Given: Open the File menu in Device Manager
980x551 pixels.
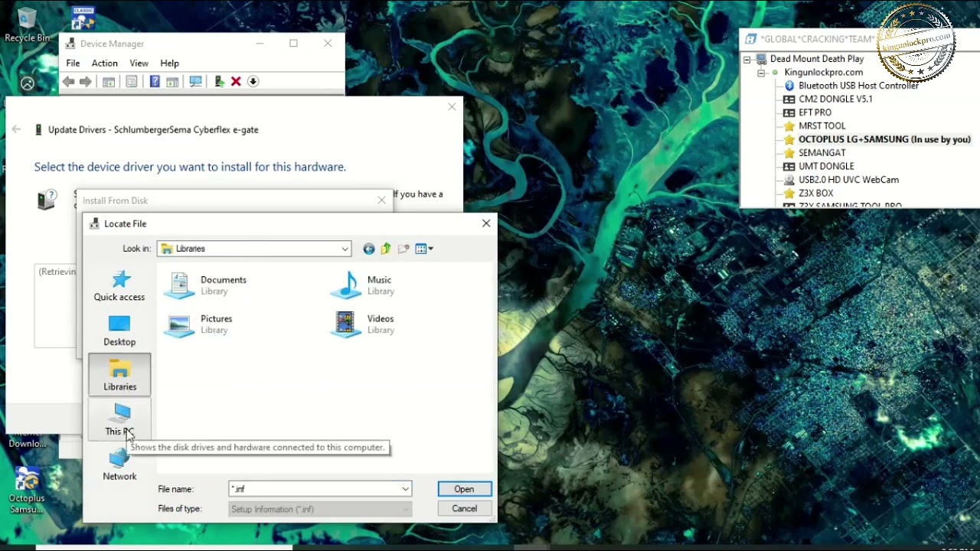Looking at the screenshot, I should (x=73, y=64).
